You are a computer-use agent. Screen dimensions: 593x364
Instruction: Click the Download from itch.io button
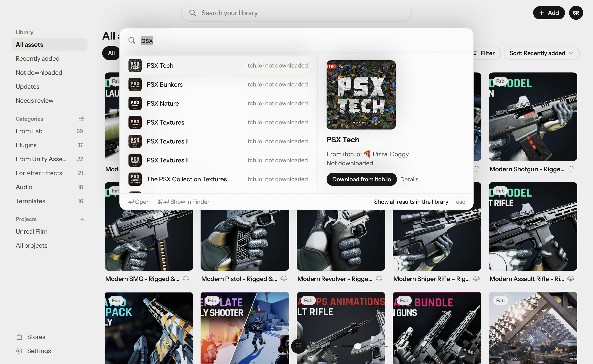click(361, 179)
